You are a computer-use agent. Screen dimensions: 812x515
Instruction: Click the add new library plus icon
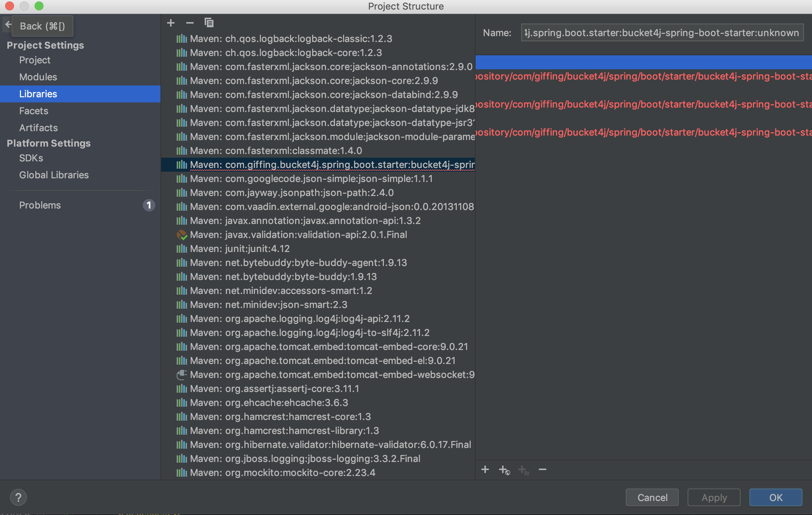pos(171,23)
